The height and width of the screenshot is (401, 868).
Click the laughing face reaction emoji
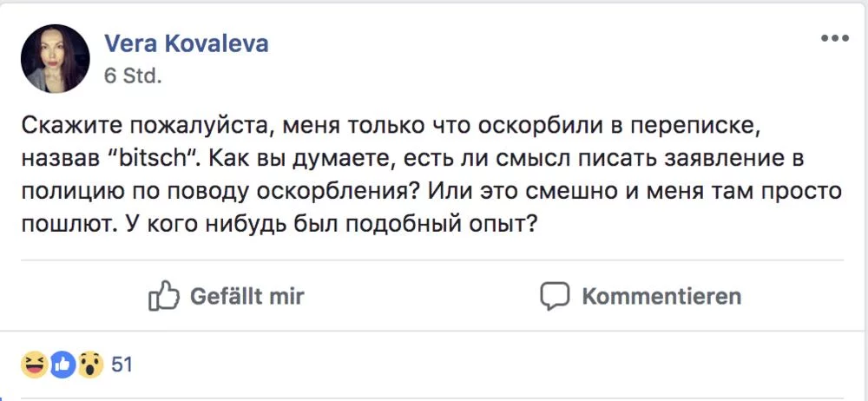click(x=34, y=365)
